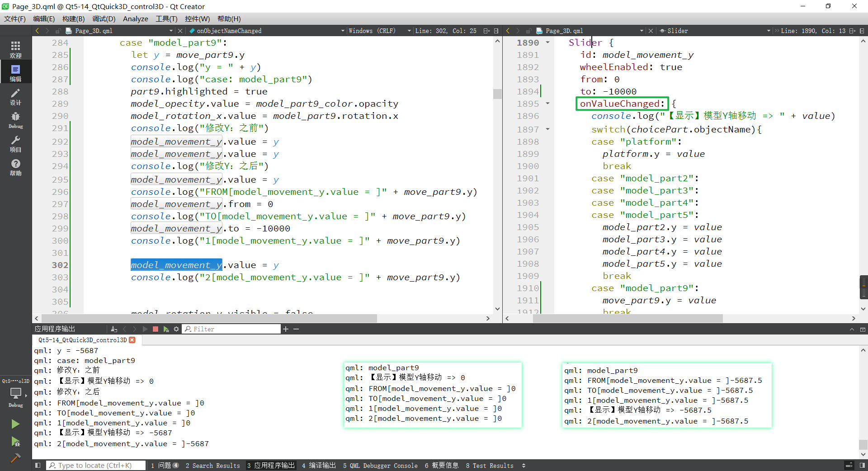Clear application output using the broom icon
This screenshot has height=471, width=868.
tap(114, 329)
